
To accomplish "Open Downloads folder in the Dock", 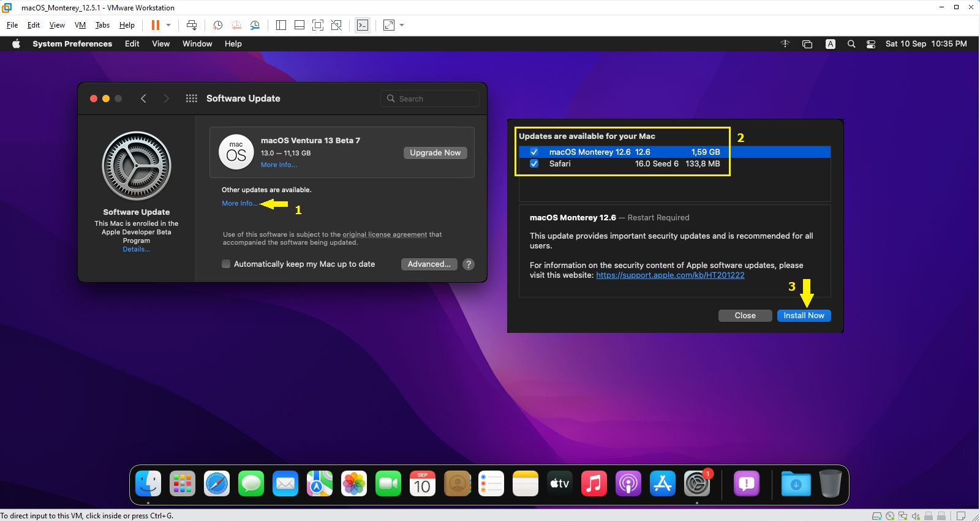I will click(x=796, y=484).
